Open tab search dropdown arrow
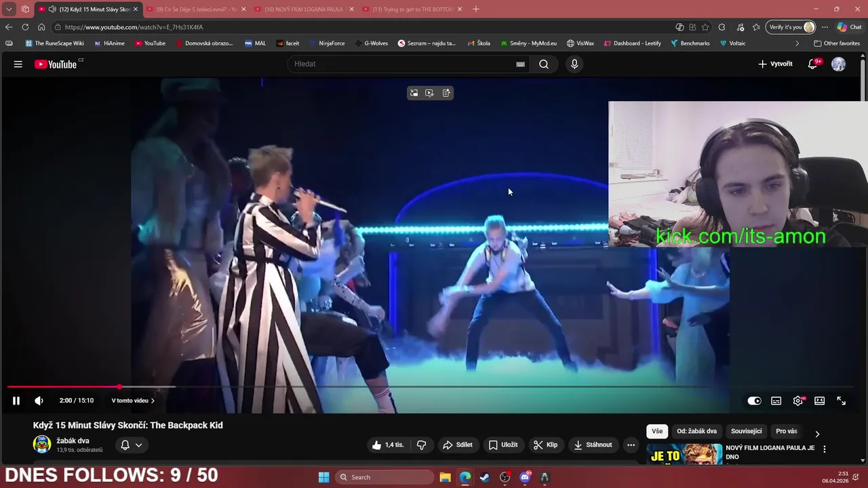 [x=9, y=9]
